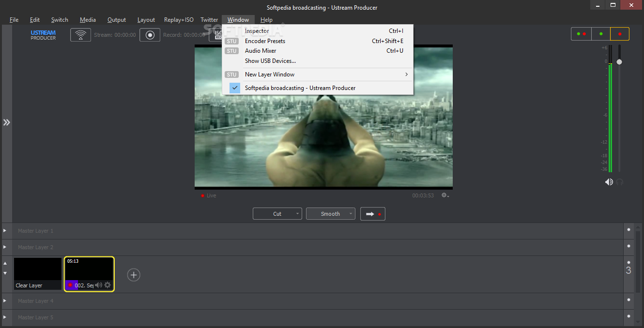Click the Master Layer 1 label
This screenshot has height=328, width=644.
coord(36,231)
